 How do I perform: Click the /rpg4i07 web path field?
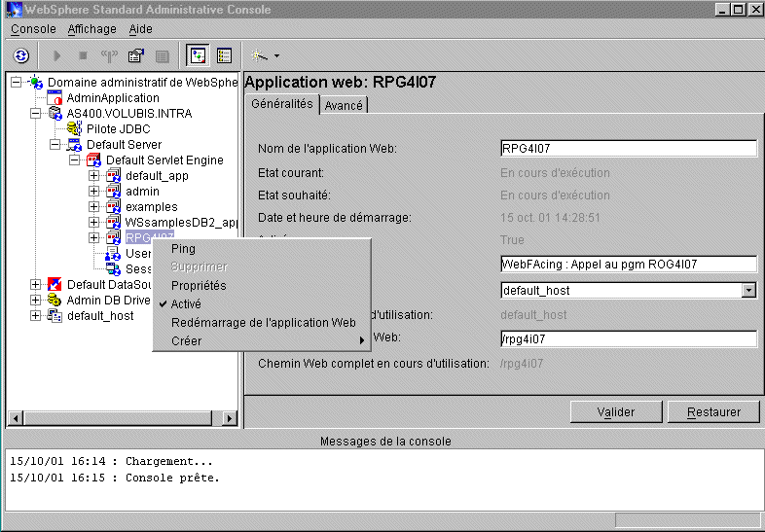pyautogui.click(x=629, y=338)
